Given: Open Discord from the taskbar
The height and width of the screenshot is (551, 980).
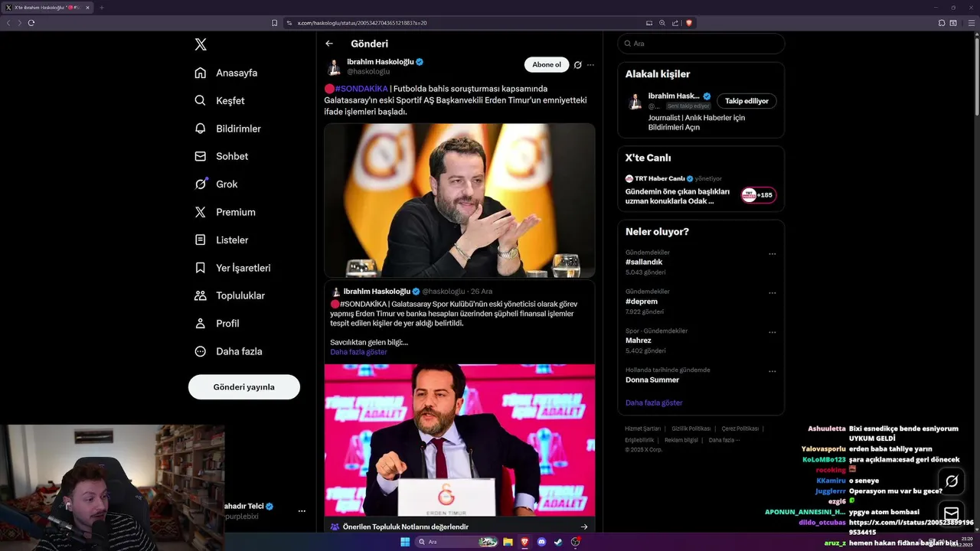Looking at the screenshot, I should pyautogui.click(x=541, y=542).
